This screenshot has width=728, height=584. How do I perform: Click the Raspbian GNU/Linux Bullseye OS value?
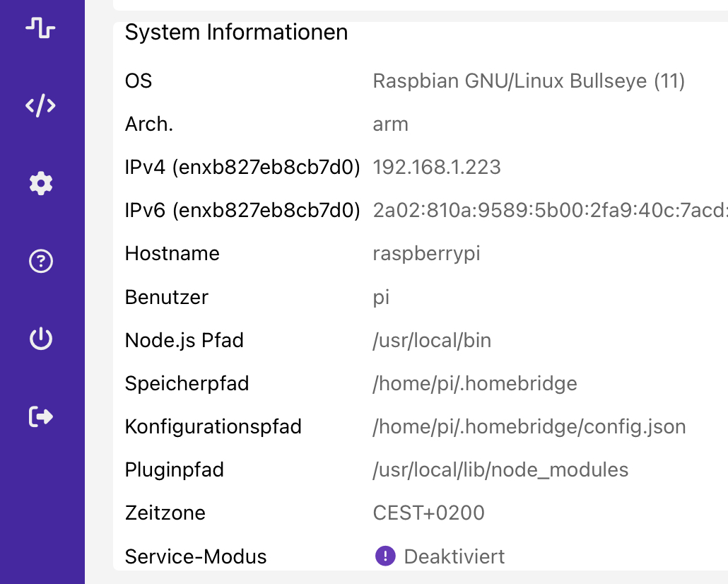pos(529,81)
